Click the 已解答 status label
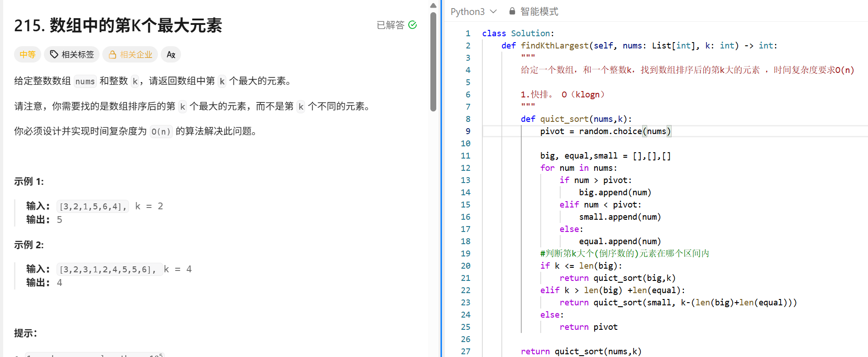868x357 pixels. coord(391,25)
